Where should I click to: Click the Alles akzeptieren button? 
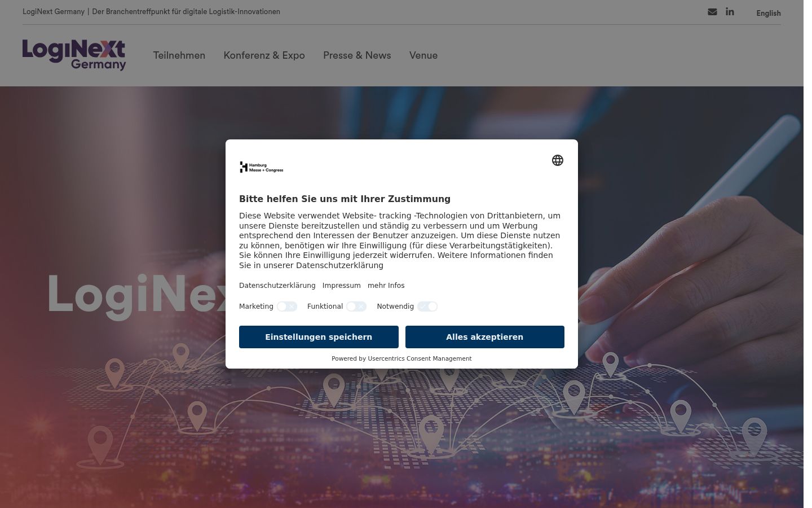point(485,337)
